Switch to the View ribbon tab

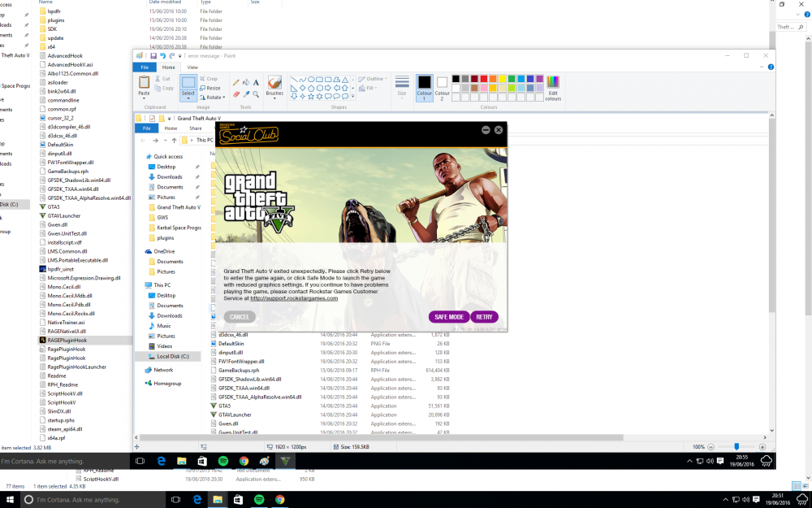[192, 67]
